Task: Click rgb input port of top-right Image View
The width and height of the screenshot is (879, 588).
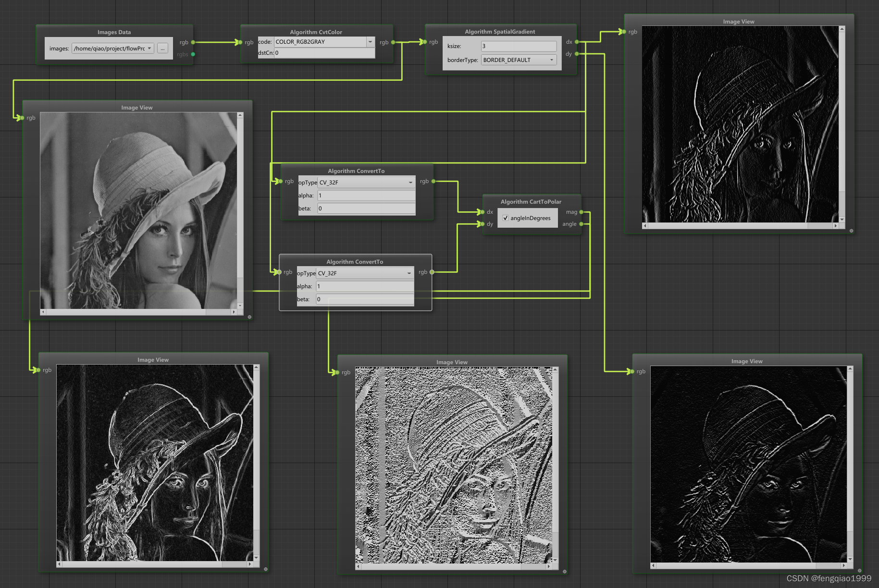Action: [624, 32]
